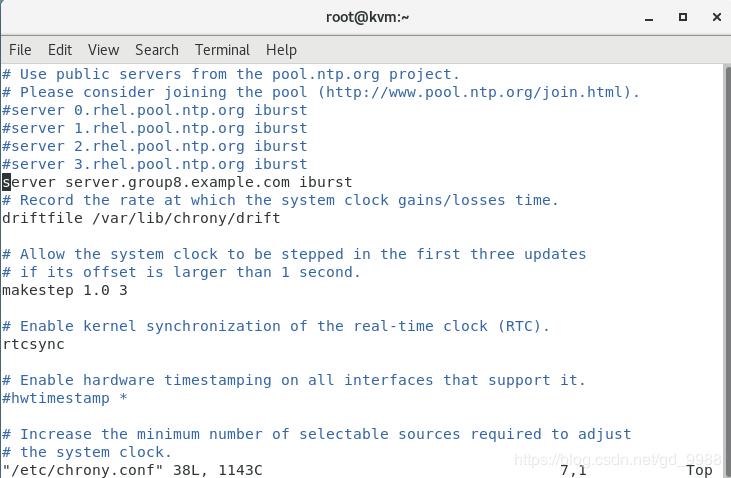Open the View menu
This screenshot has width=731, height=478.
[103, 49]
